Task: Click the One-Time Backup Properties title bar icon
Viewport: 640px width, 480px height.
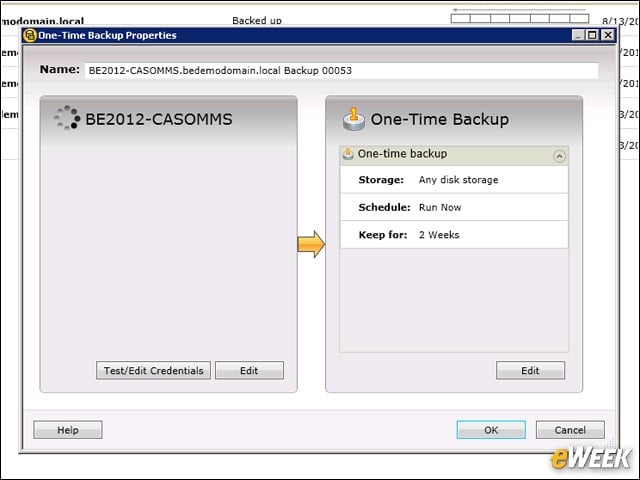Action: pyautogui.click(x=30, y=36)
